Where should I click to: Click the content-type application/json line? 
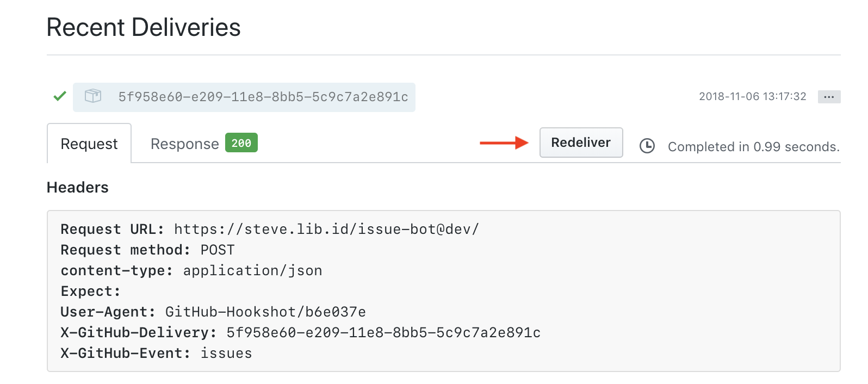(x=191, y=270)
